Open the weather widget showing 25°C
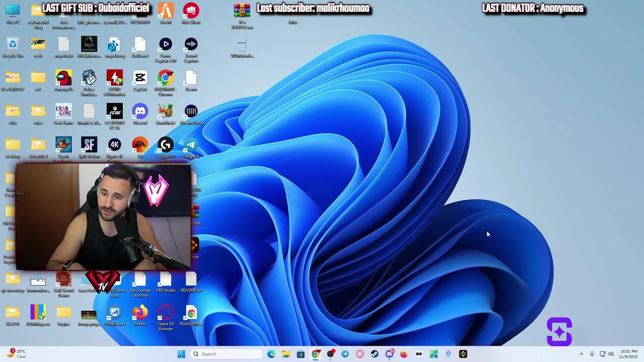Image resolution: width=644 pixels, height=362 pixels. click(16, 354)
